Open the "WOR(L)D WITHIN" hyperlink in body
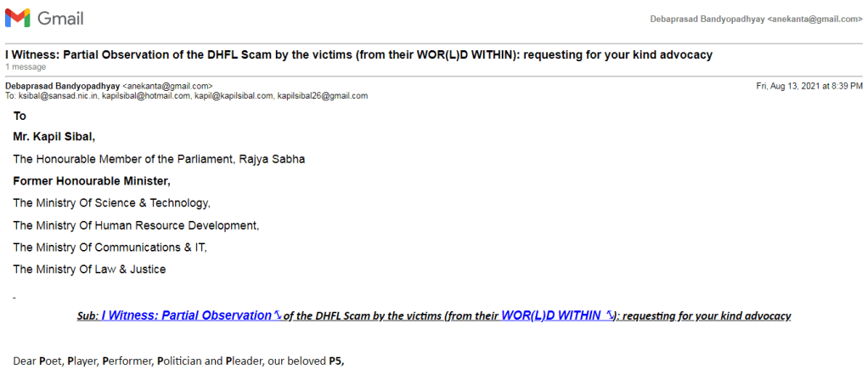The width and height of the screenshot is (868, 375). 551,315
